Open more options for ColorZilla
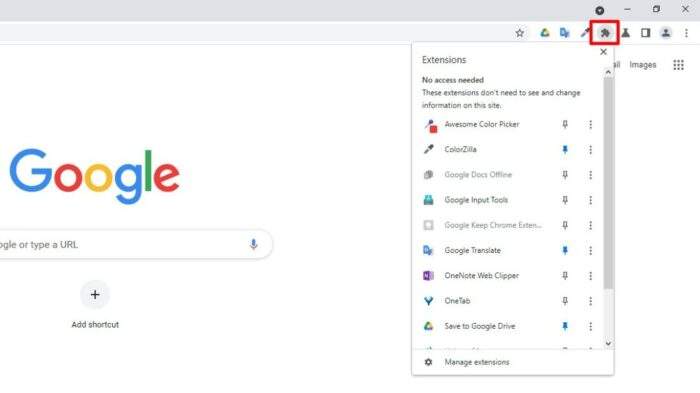The height and width of the screenshot is (393, 700). [590, 150]
